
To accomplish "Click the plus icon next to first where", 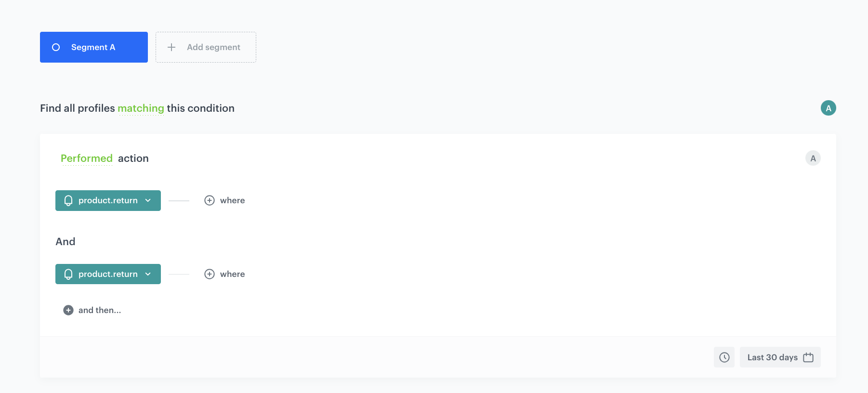I will (210, 200).
